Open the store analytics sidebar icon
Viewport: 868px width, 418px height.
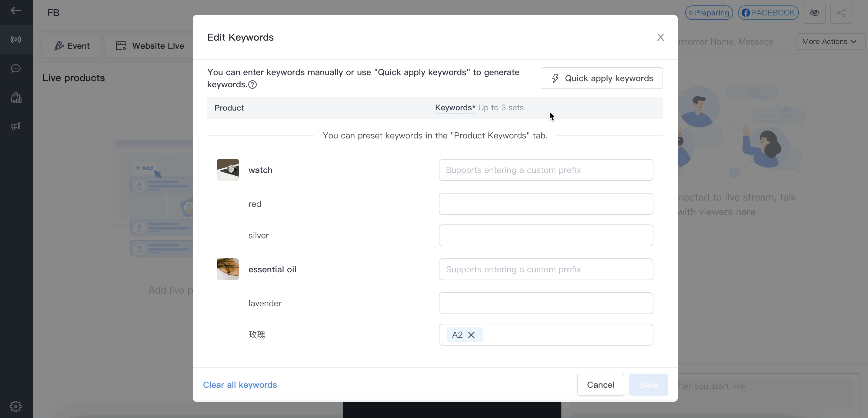16,98
